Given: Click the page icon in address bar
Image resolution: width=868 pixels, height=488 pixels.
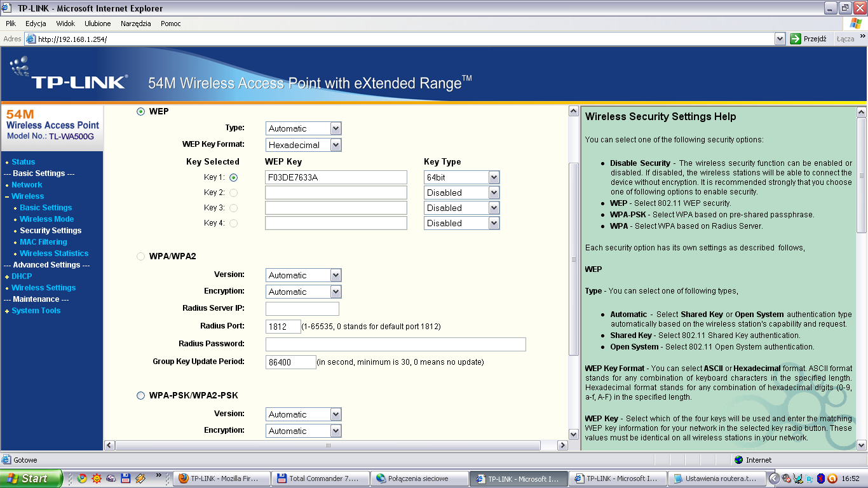Looking at the screenshot, I should [31, 39].
